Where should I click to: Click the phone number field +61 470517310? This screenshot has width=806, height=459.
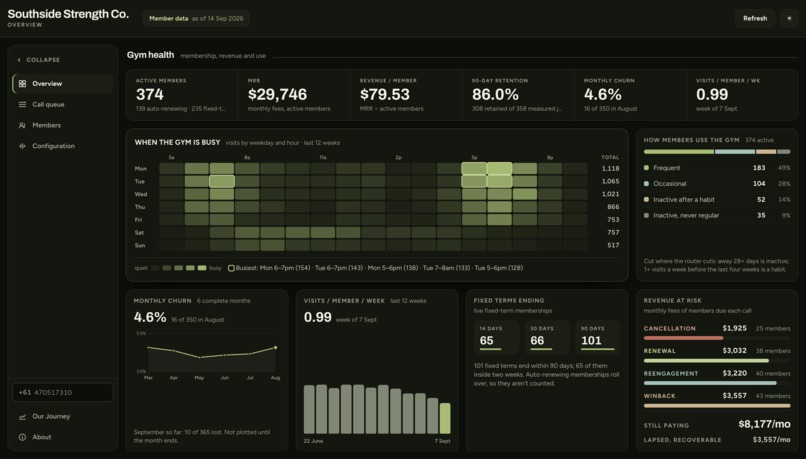coord(63,393)
